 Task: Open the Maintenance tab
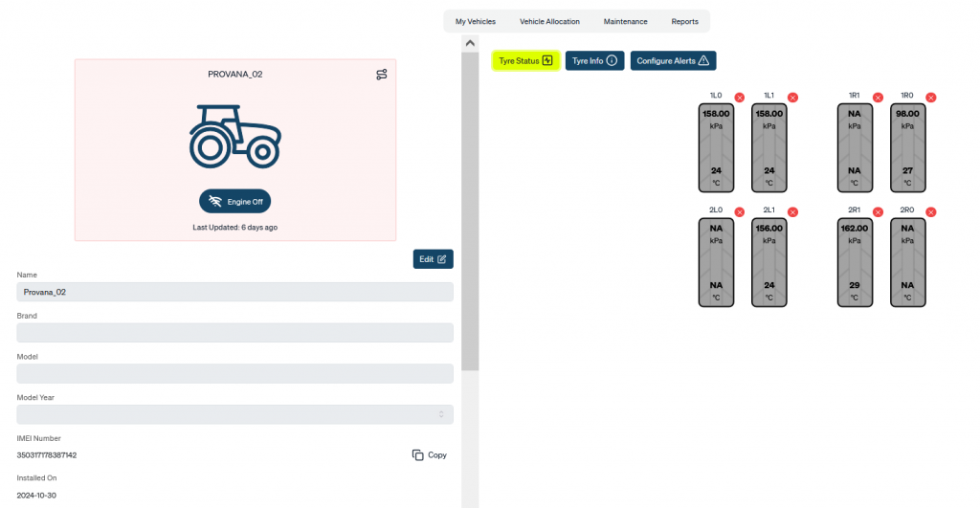625,21
